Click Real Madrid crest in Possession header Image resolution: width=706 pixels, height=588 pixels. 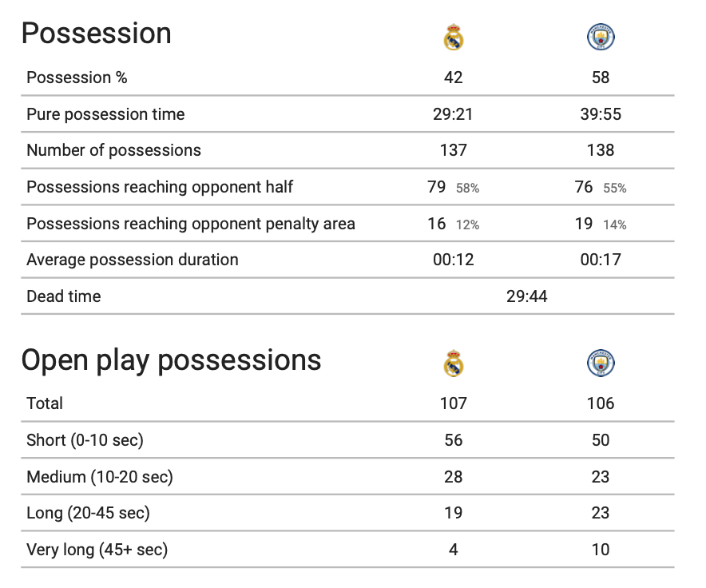pyautogui.click(x=454, y=37)
